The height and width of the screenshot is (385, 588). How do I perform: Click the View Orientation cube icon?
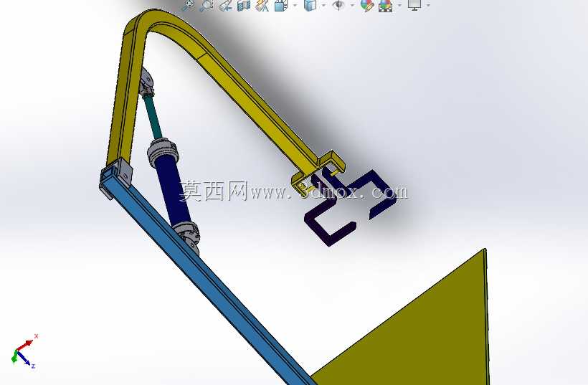[x=281, y=5]
